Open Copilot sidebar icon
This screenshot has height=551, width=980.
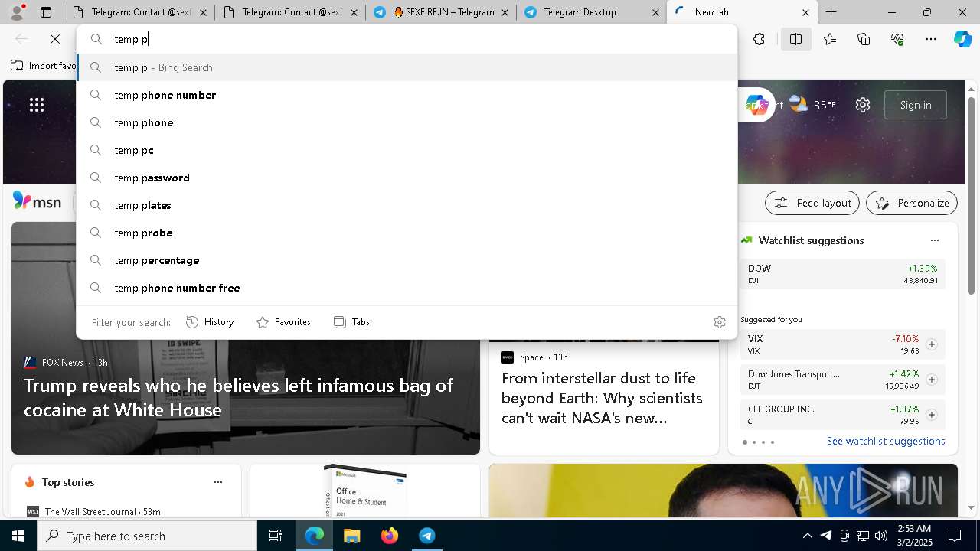[963, 39]
